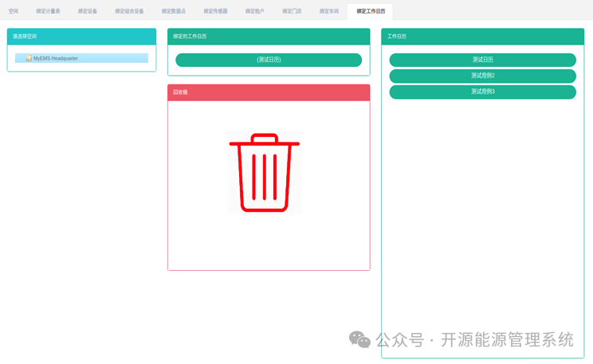
Task: Switch to the 绑定设备 tab
Action: point(88,11)
